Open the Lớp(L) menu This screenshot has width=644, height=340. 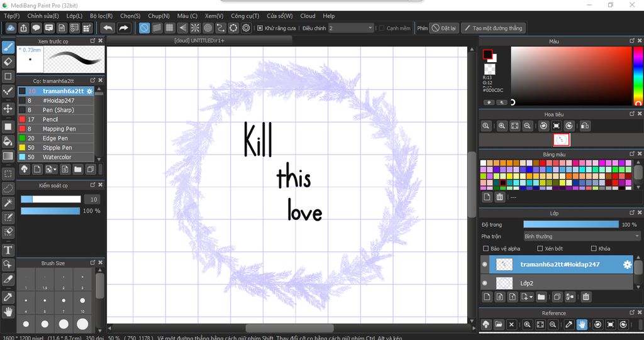pyautogui.click(x=74, y=16)
